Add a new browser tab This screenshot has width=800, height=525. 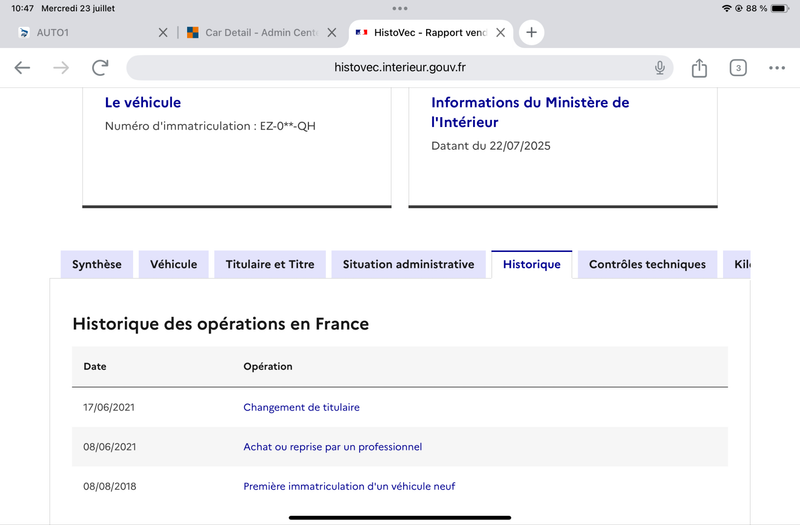click(531, 32)
